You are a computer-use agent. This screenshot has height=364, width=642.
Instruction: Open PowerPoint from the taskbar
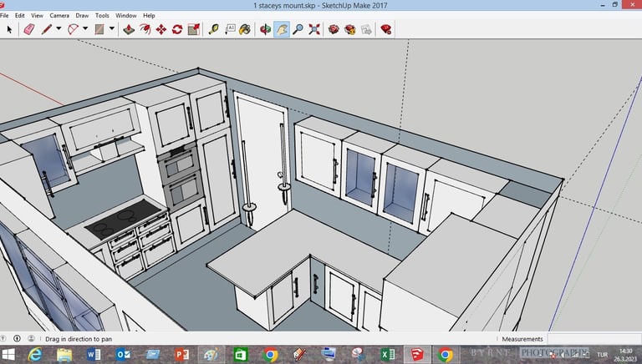click(181, 354)
